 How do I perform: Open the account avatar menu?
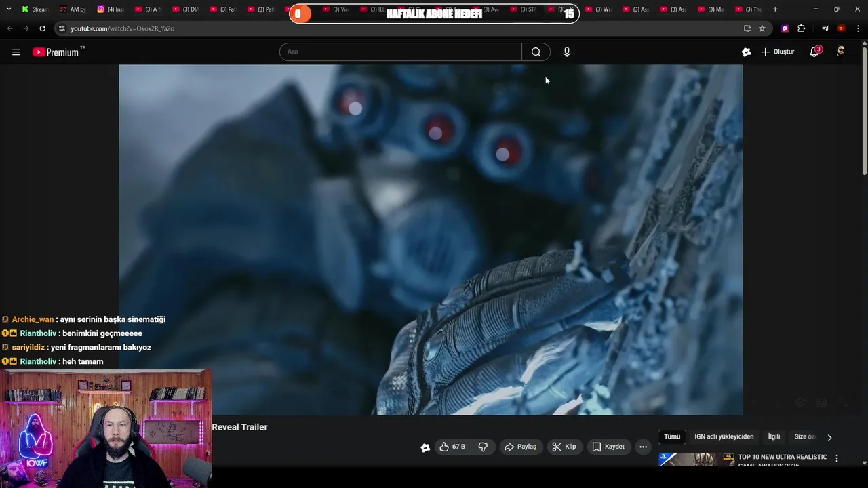pyautogui.click(x=841, y=52)
